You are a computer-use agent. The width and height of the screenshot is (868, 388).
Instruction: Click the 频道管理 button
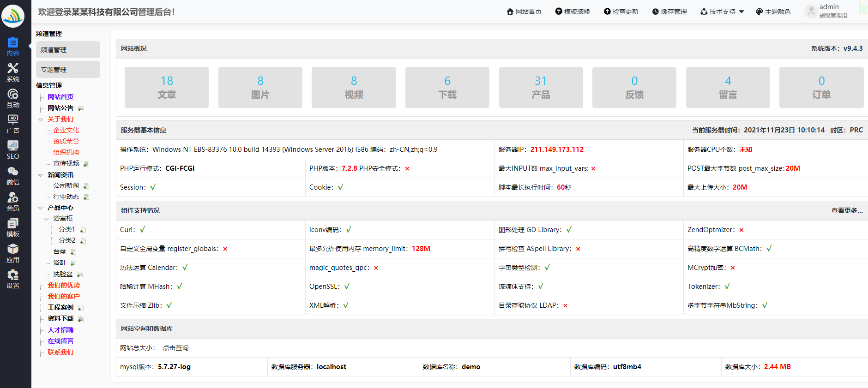click(68, 50)
